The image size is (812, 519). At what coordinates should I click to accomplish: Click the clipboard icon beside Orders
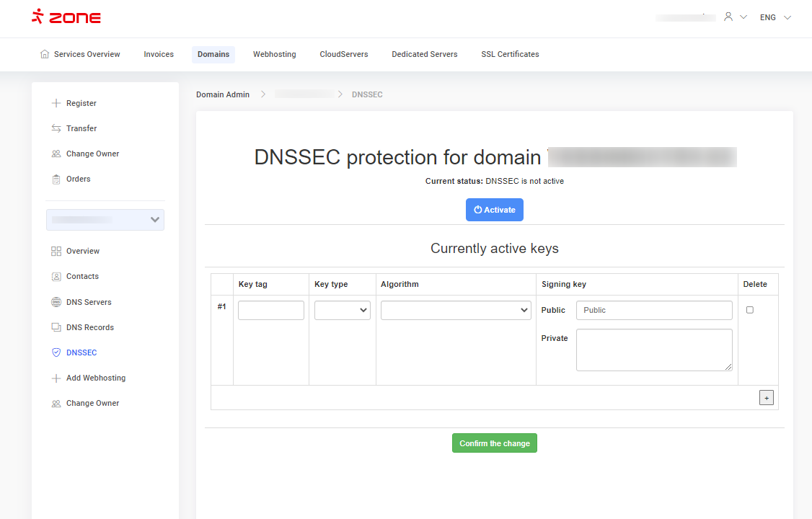[x=56, y=179]
